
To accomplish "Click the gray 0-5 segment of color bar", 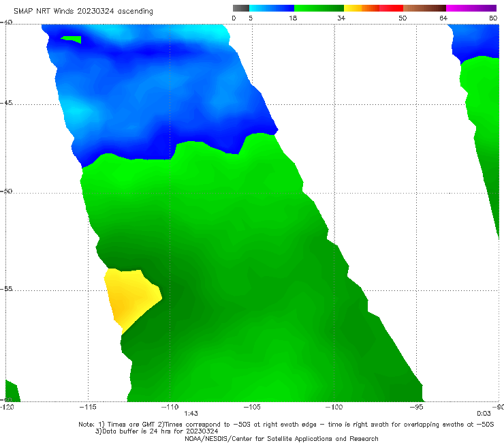I will (241, 8).
